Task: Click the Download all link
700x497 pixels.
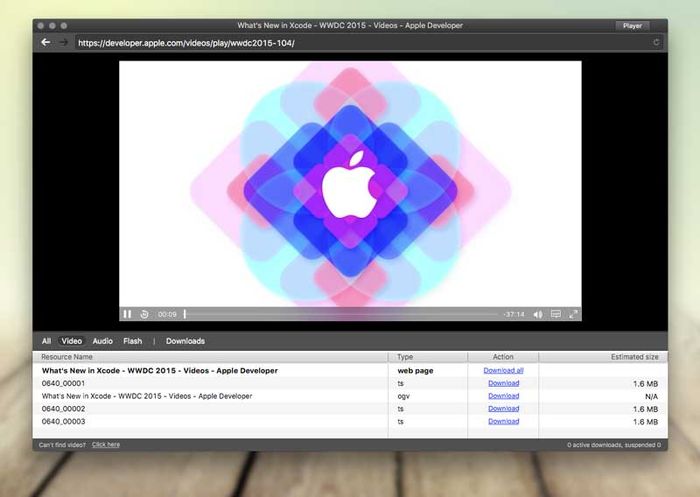Action: 503,371
